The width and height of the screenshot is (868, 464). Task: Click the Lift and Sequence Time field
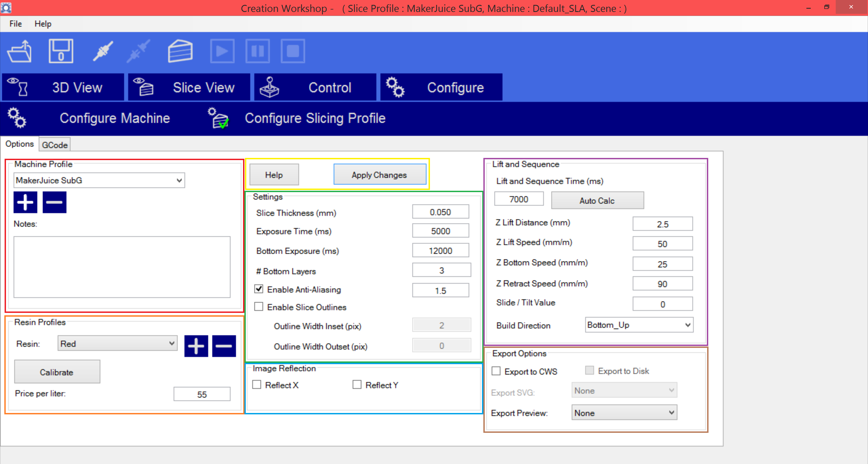tap(519, 199)
